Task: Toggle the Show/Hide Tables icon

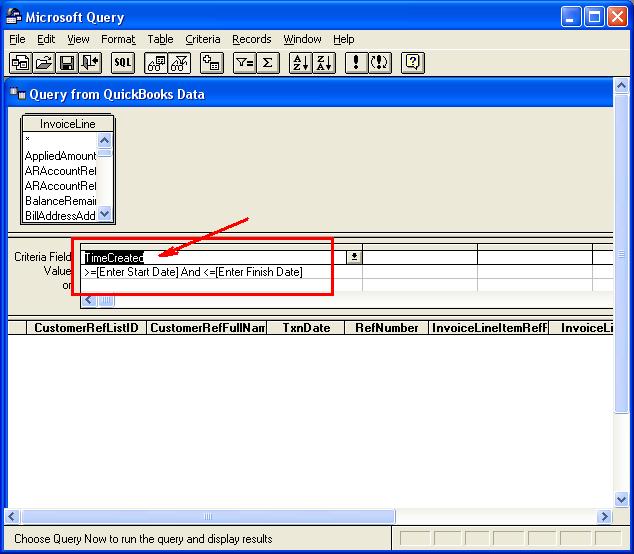Action: [x=156, y=63]
